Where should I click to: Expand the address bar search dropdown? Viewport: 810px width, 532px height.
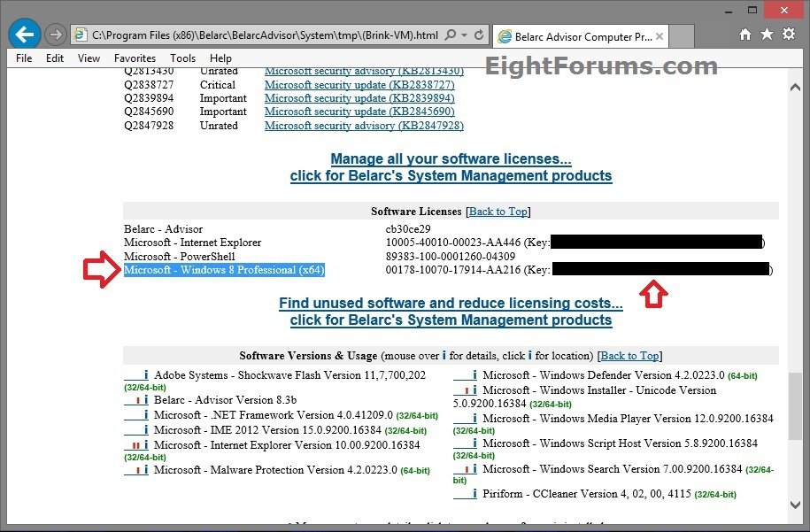[x=465, y=35]
